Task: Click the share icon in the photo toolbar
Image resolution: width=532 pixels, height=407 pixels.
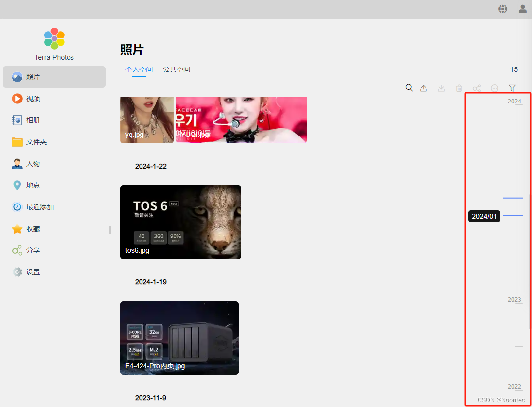Action: pos(476,87)
